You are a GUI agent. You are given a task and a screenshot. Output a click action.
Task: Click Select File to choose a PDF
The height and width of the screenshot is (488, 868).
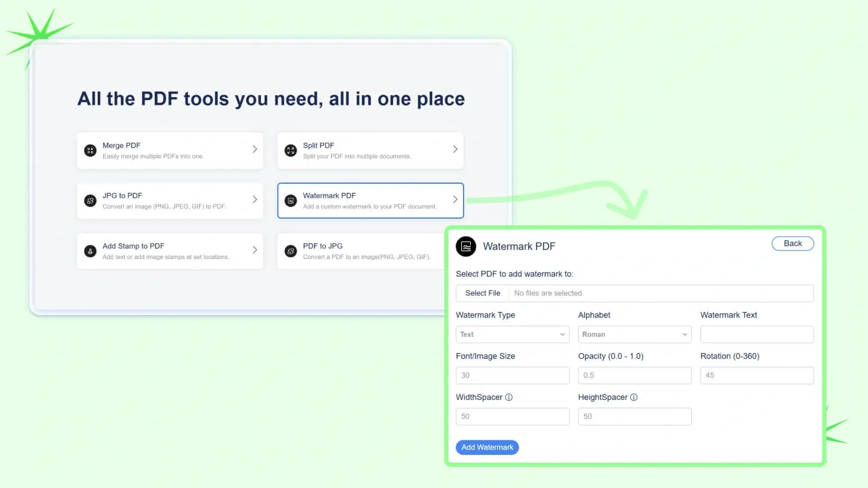(482, 293)
